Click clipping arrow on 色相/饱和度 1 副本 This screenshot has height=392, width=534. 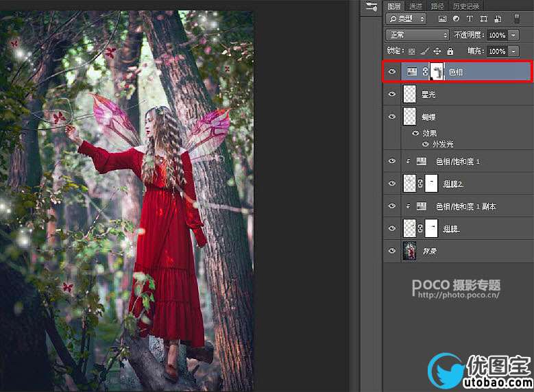click(408, 206)
